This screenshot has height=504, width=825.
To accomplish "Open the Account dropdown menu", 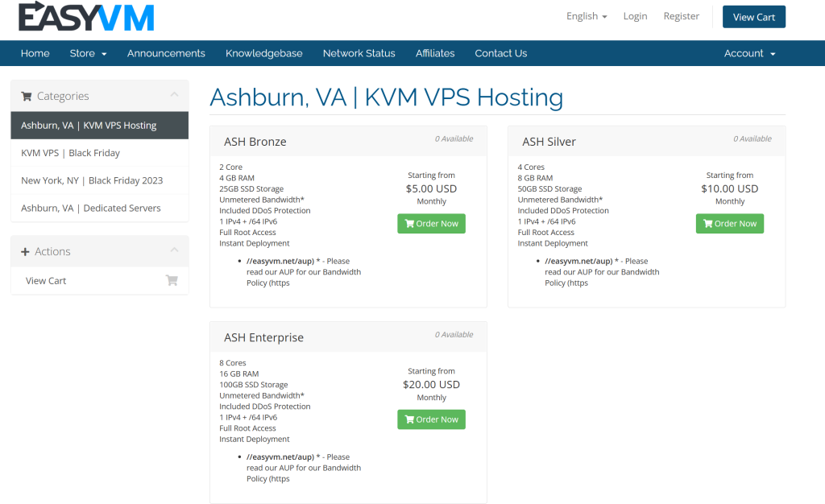I will 750,53.
